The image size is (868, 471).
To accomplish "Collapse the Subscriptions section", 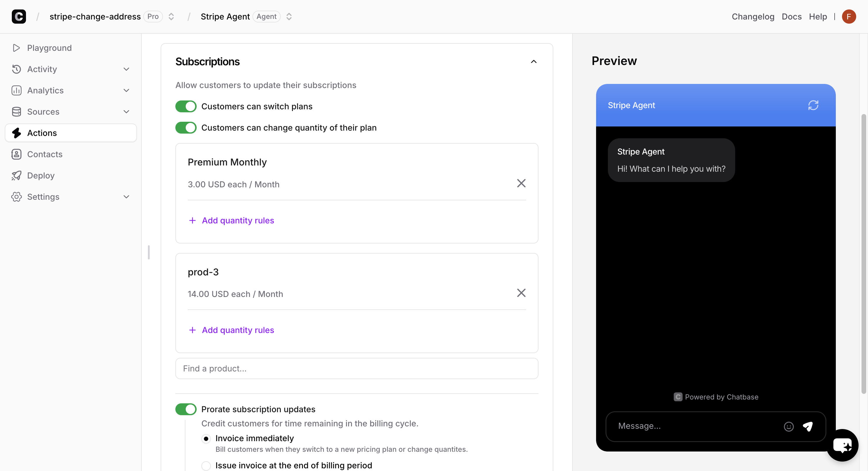I will (533, 62).
